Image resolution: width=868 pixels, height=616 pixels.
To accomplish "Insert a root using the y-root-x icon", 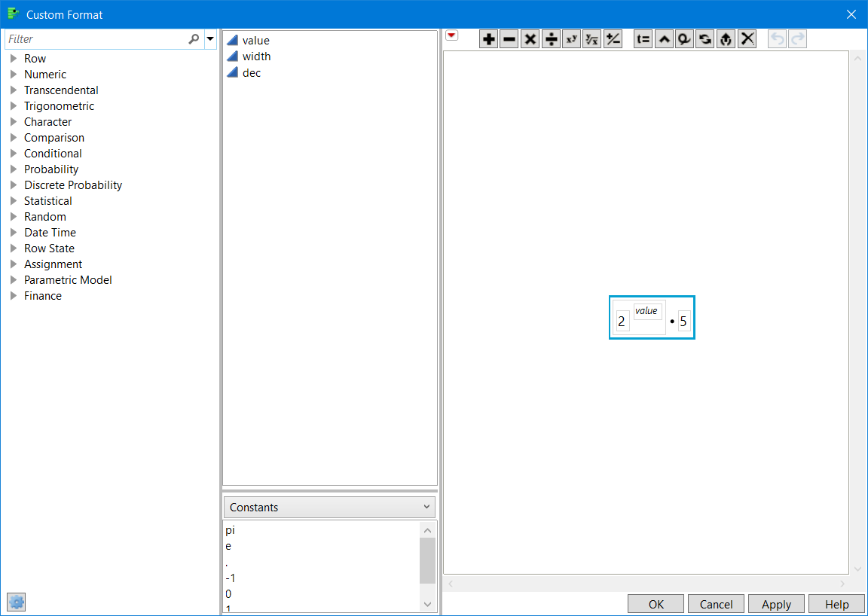I will tap(592, 38).
